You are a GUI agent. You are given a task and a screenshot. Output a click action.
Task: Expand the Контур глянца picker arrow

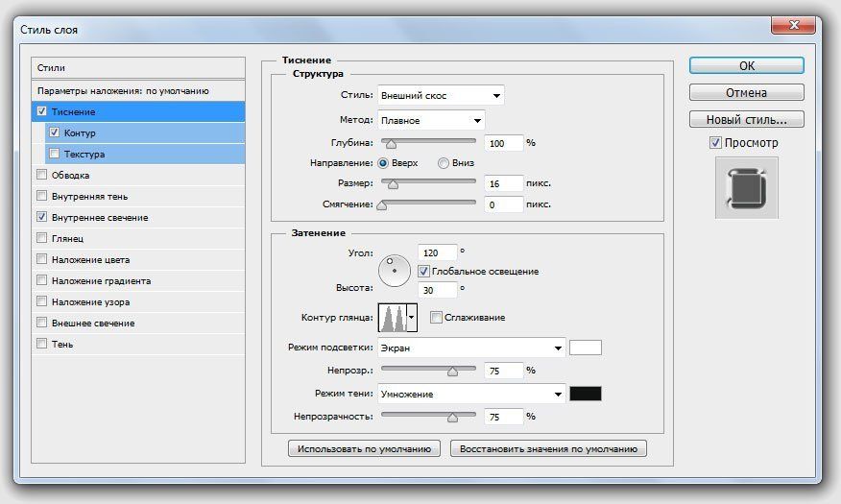point(412,318)
